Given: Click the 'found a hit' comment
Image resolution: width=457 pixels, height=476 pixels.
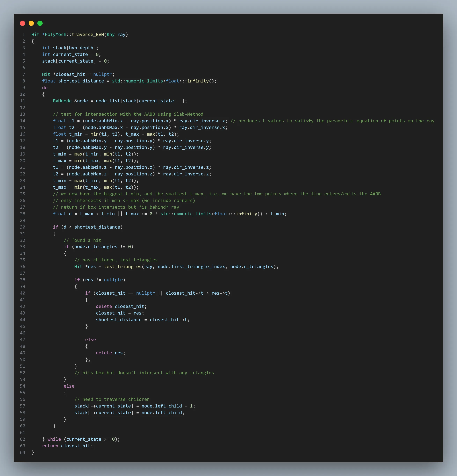Looking at the screenshot, I should point(82,240).
